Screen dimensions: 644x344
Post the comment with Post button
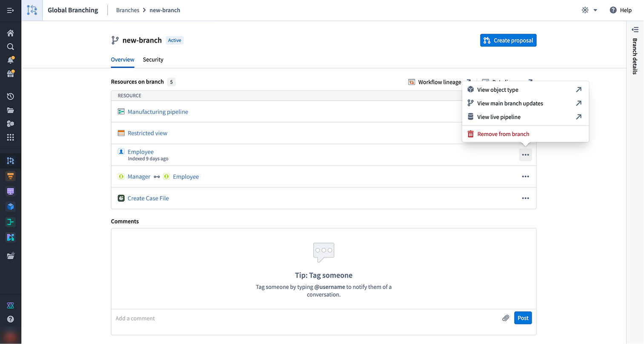(523, 318)
